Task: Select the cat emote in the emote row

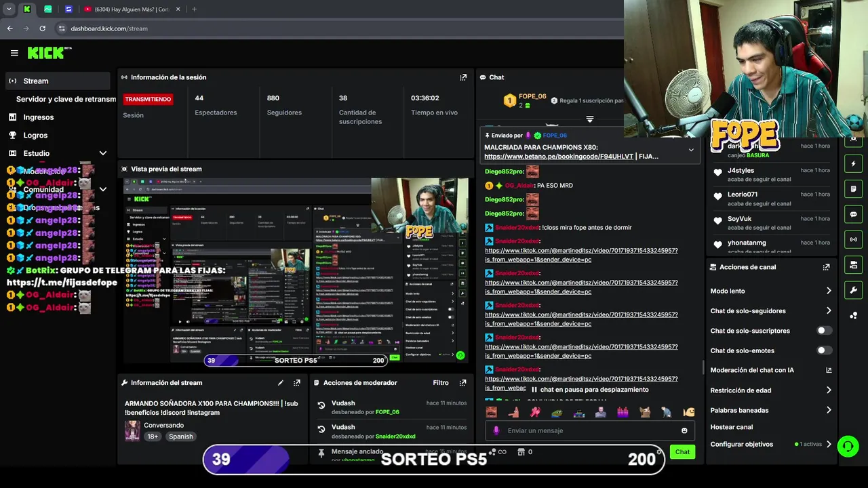Action: 645,412
